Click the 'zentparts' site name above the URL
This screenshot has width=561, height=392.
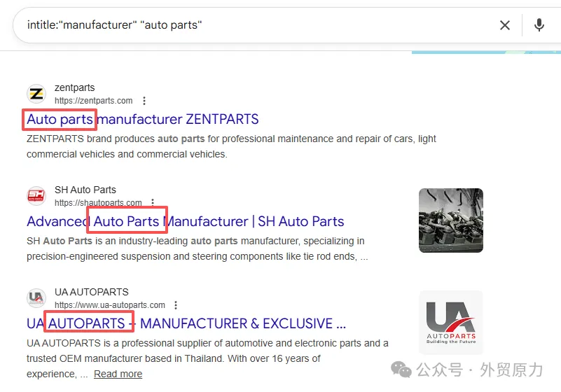(x=74, y=87)
